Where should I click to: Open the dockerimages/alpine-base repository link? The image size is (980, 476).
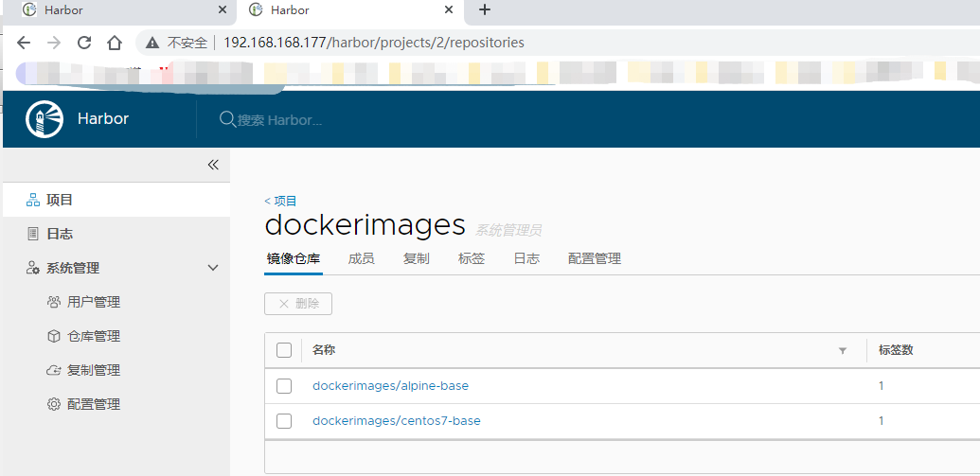[x=391, y=386]
